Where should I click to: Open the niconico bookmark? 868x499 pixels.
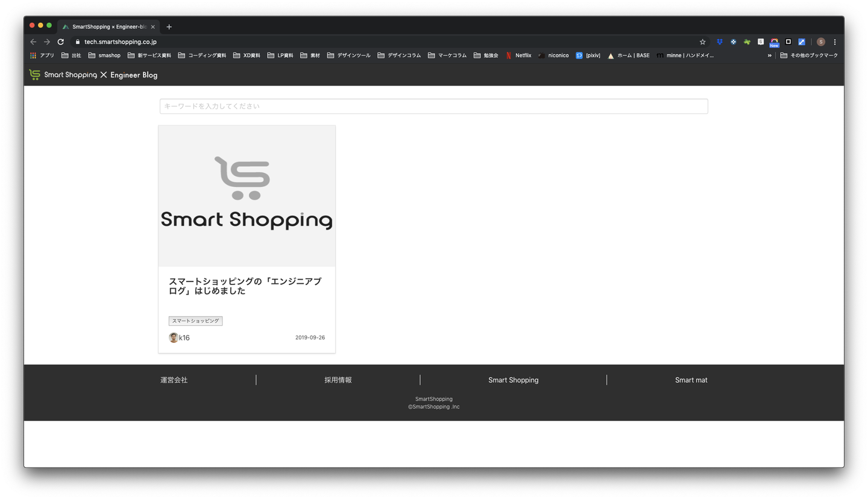click(x=553, y=55)
